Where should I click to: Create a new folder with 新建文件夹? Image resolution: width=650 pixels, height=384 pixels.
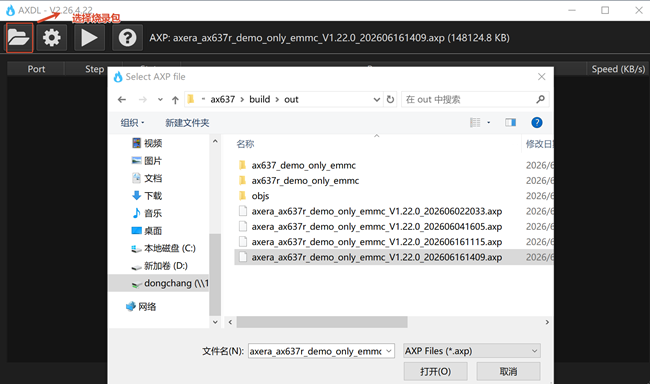[x=187, y=123]
